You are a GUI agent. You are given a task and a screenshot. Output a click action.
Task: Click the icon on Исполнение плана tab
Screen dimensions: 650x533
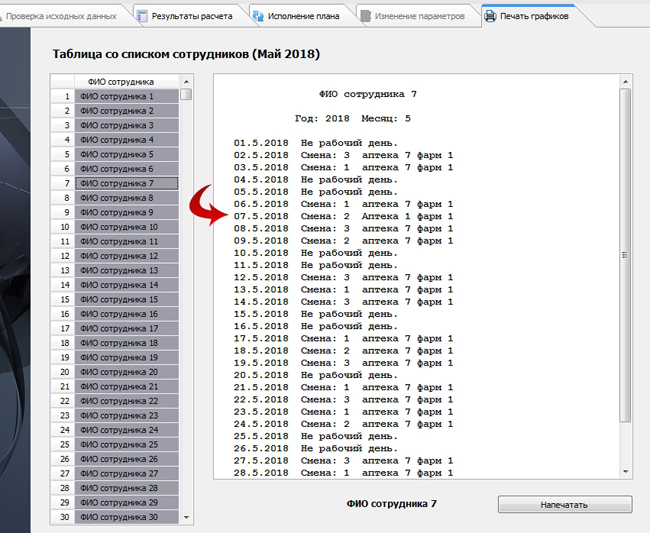coord(258,16)
